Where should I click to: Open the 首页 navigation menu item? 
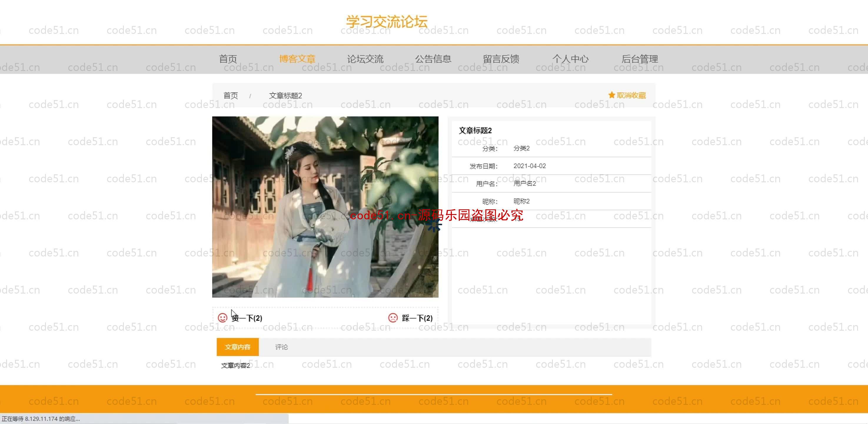pyautogui.click(x=228, y=59)
